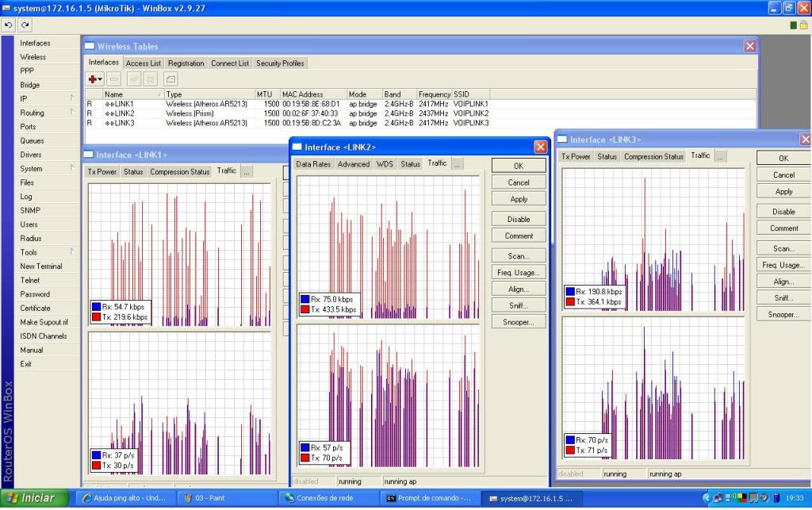Image resolution: width=812 pixels, height=510 pixels.
Task: Open the dropdown arrow beside the add icon
Action: (x=100, y=79)
